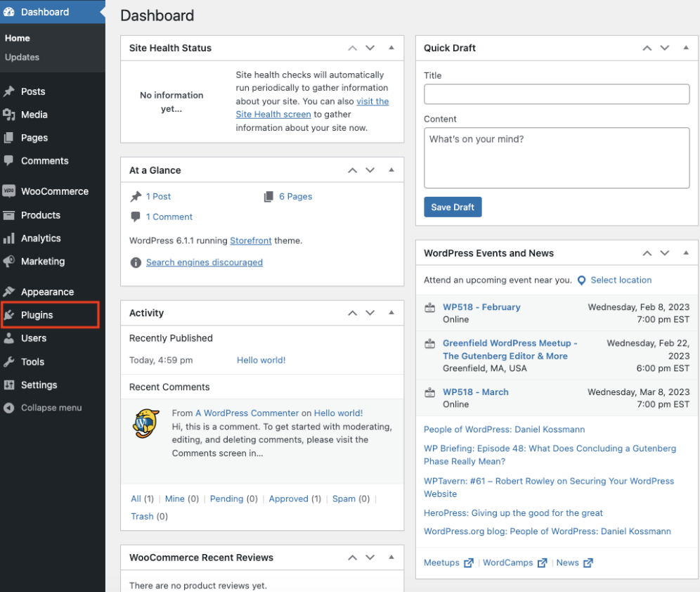Screen dimensions: 700x592
Task: Open the 6 Pages link
Action: 296,196
